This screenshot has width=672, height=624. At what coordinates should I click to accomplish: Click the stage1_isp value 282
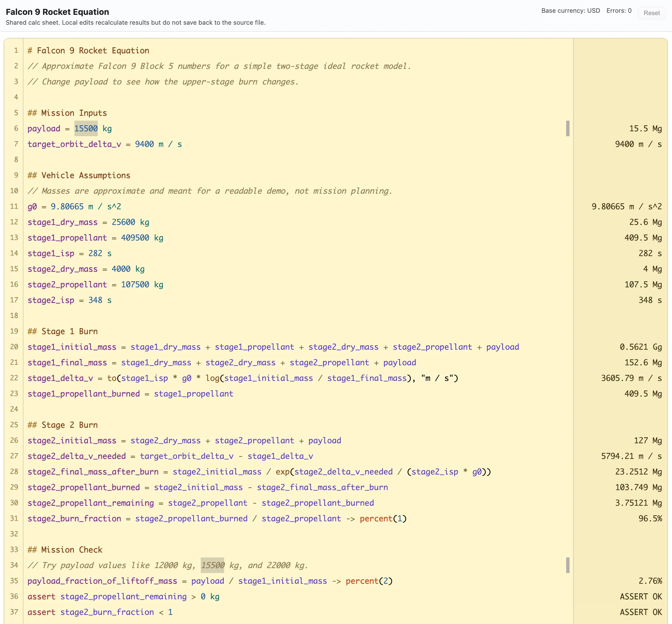(x=95, y=253)
